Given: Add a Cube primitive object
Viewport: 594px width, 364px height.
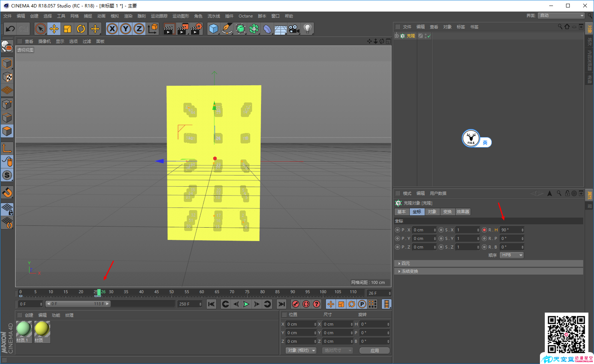Looking at the screenshot, I should [214, 29].
